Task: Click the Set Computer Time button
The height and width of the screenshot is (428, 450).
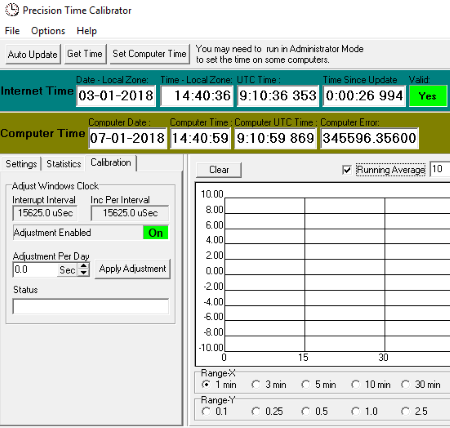Action: coord(149,54)
